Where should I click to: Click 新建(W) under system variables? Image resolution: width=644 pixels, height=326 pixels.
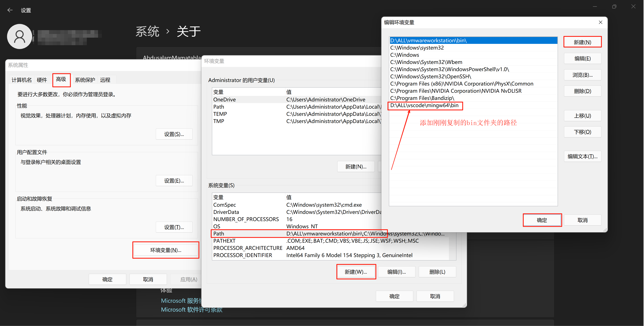click(356, 272)
